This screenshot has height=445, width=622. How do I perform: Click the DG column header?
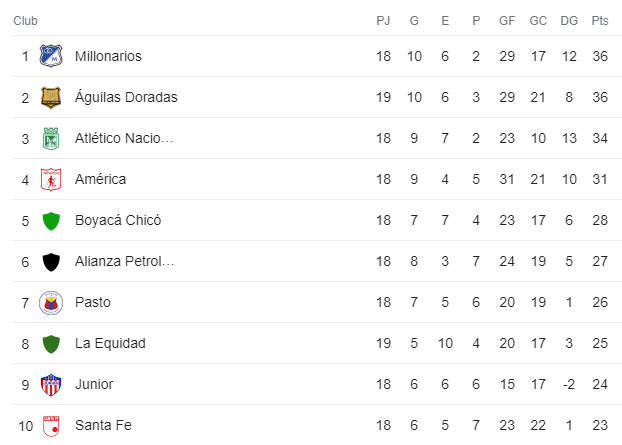point(569,20)
